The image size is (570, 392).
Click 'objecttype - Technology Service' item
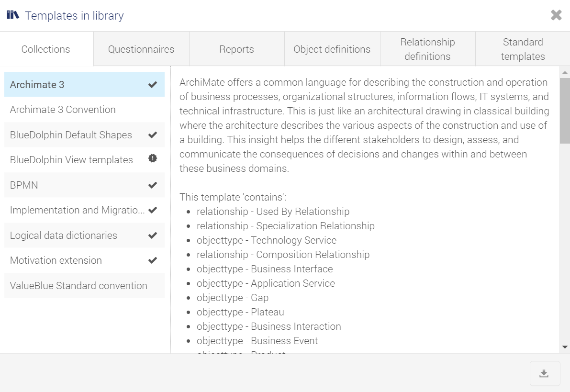pyautogui.click(x=267, y=240)
